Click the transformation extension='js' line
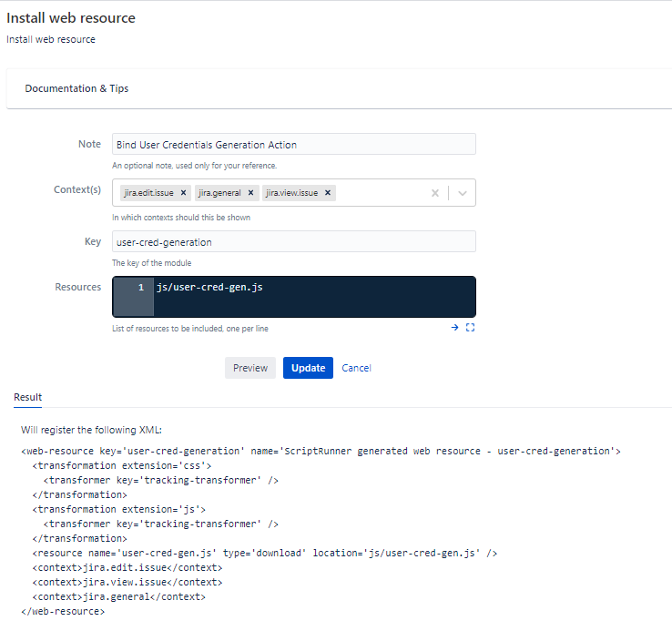The width and height of the screenshot is (672, 631). 118,509
